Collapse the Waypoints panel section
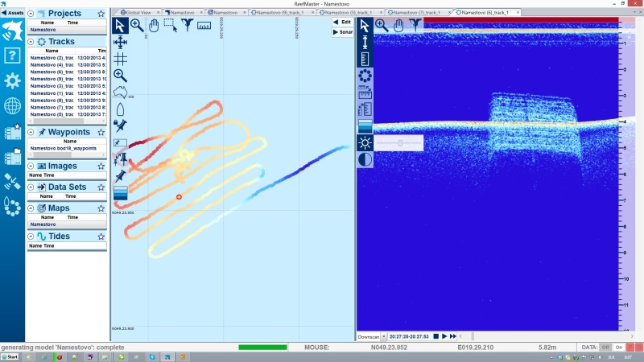The width and height of the screenshot is (644, 362). pyautogui.click(x=31, y=132)
